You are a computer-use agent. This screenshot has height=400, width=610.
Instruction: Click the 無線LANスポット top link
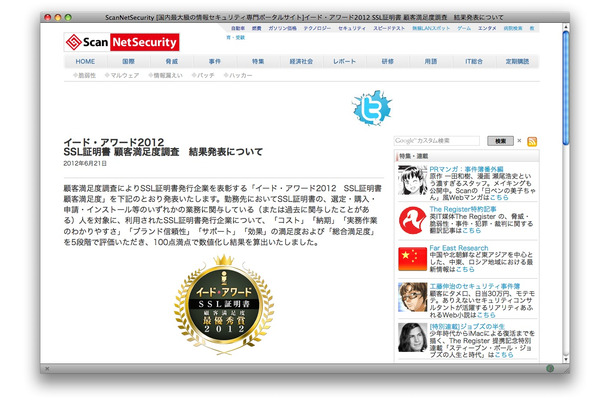tap(431, 28)
